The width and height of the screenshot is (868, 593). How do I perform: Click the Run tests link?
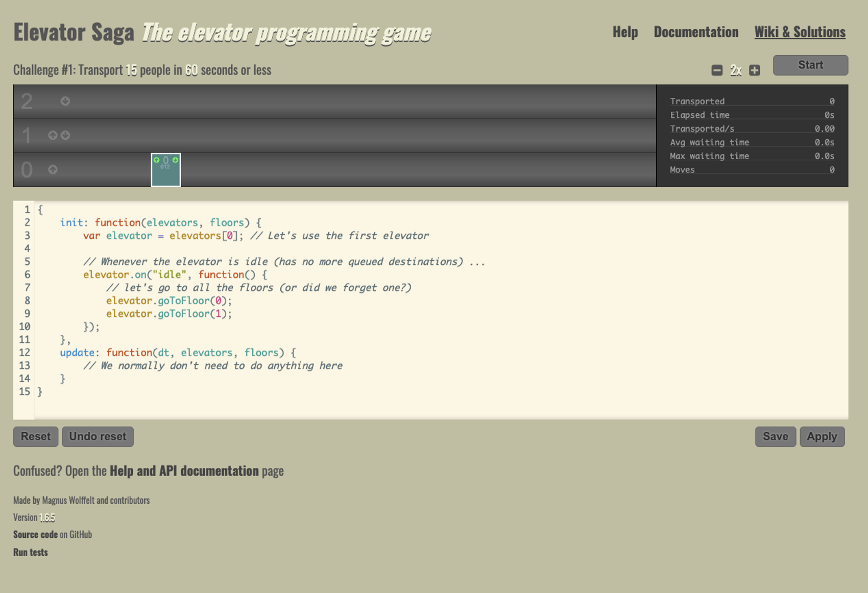click(x=31, y=552)
